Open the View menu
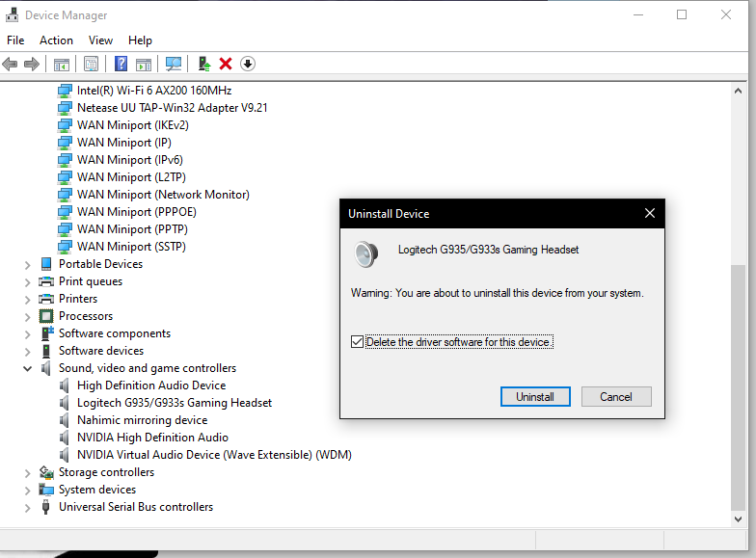 100,40
